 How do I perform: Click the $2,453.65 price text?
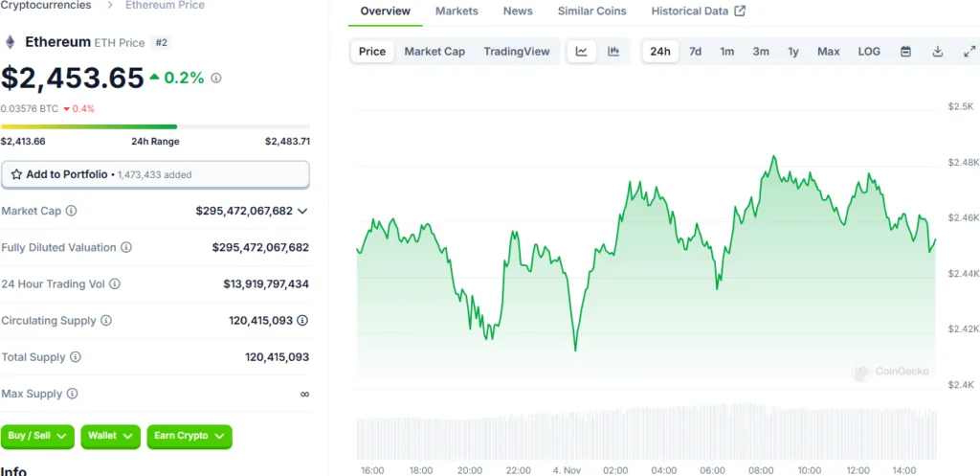tap(73, 79)
